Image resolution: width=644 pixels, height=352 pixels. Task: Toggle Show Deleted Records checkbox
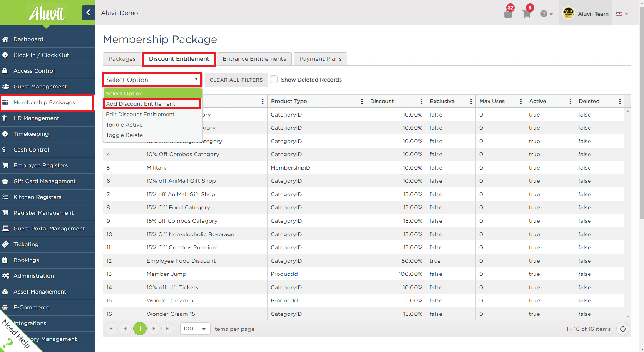coord(274,79)
